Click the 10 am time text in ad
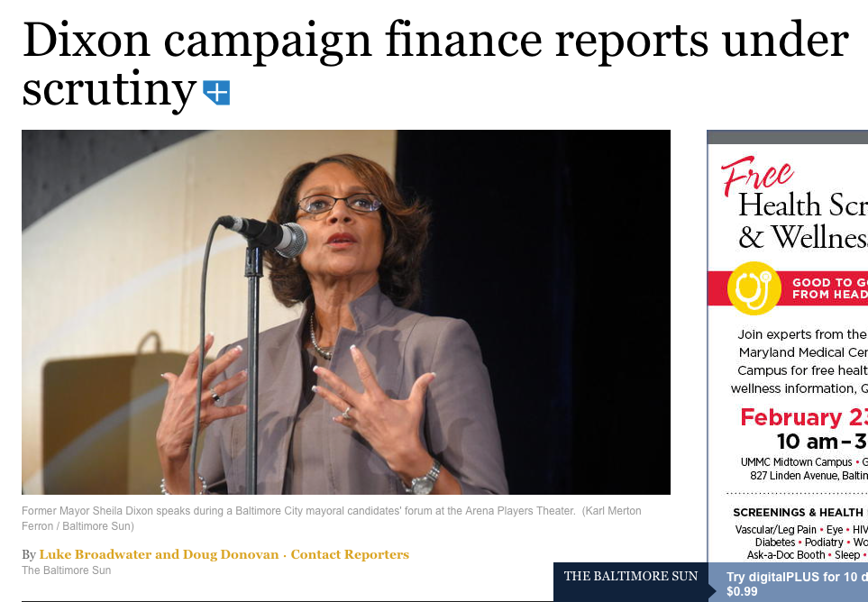Image resolution: width=868 pixels, height=602 pixels. coord(807,442)
